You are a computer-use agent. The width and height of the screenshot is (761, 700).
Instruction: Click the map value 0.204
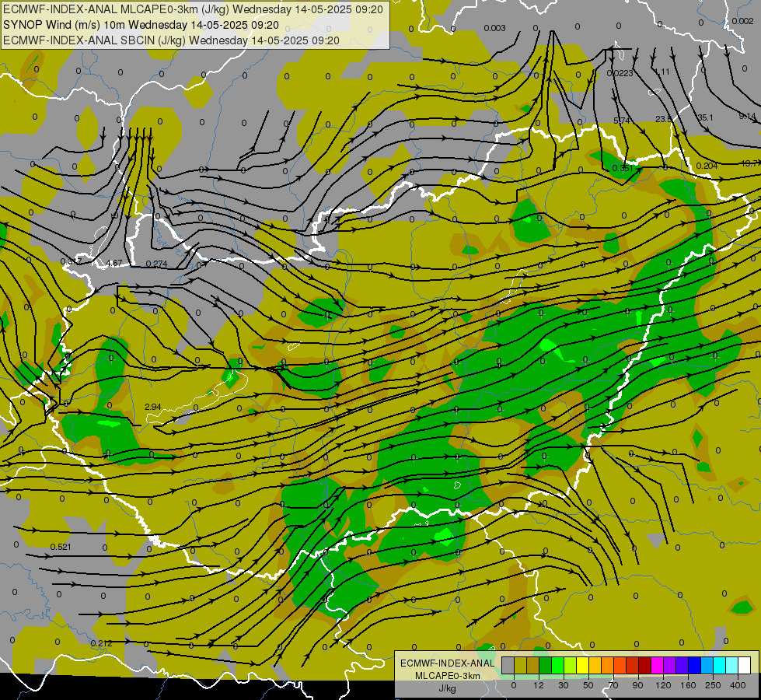pyautogui.click(x=707, y=166)
